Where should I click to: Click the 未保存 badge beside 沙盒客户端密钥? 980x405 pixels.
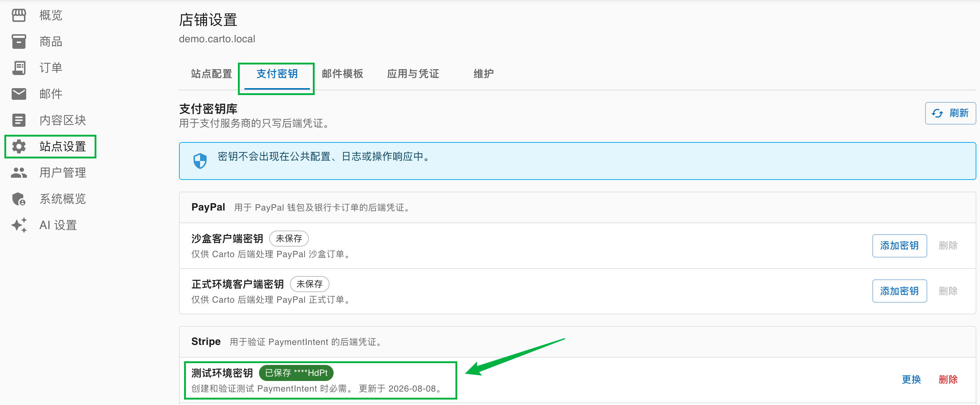click(x=289, y=239)
